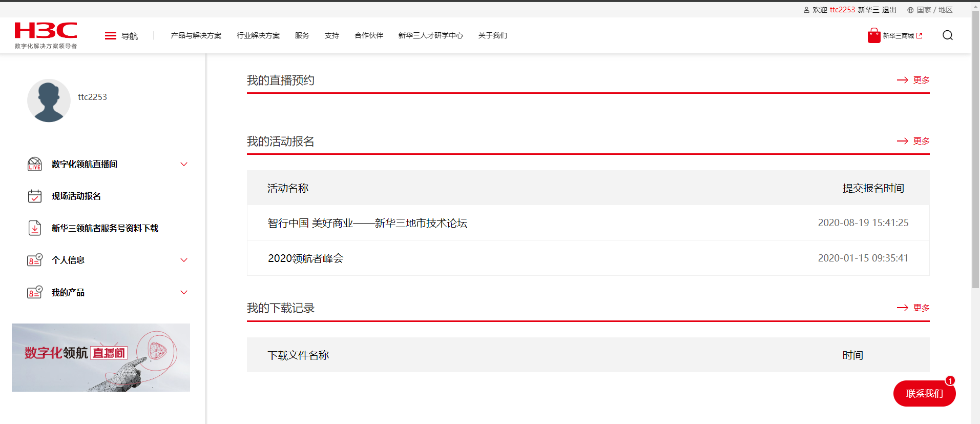Image resolution: width=980 pixels, height=424 pixels.
Task: Click the 数字化解决方案领导者 tagline
Action: (x=46, y=46)
